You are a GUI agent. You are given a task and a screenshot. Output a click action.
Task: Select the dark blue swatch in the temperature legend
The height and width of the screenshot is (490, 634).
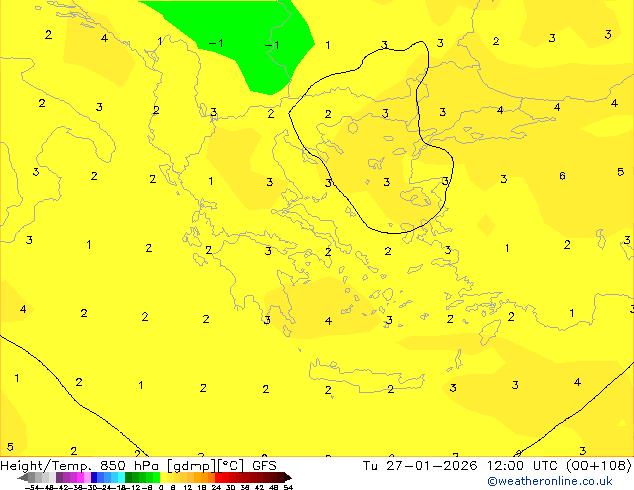point(94,478)
